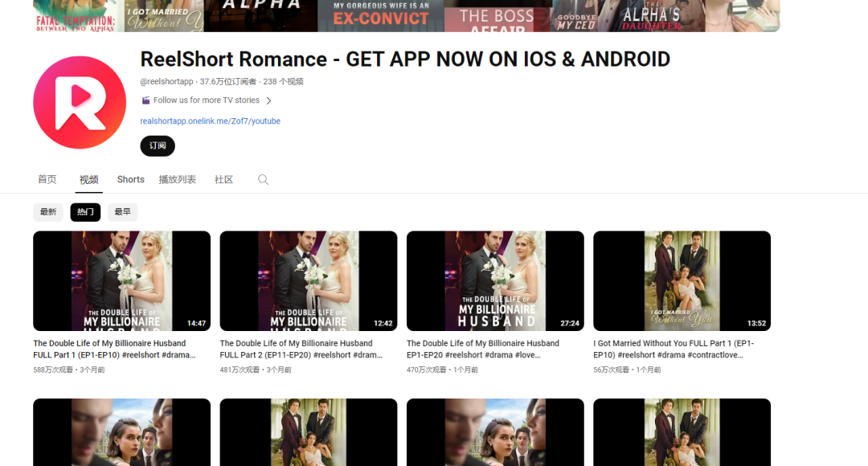868x466 pixels.
Task: Click the '37.6万位订阅者' subscriber count
Action: (228, 81)
